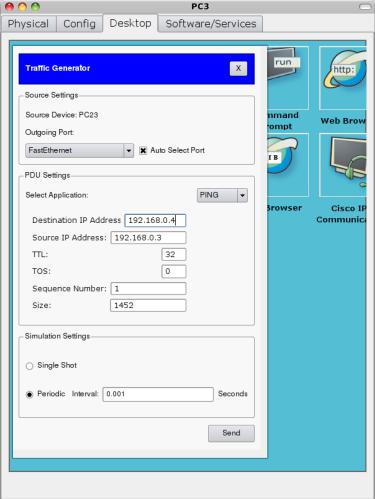Click the TTL input field
The width and height of the screenshot is (375, 499).
174,254
